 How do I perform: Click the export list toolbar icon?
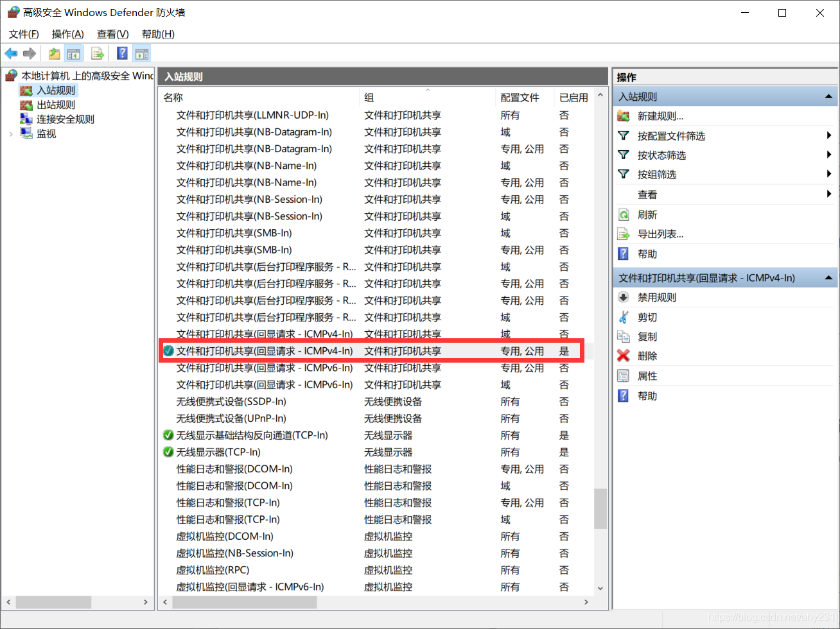[x=98, y=54]
